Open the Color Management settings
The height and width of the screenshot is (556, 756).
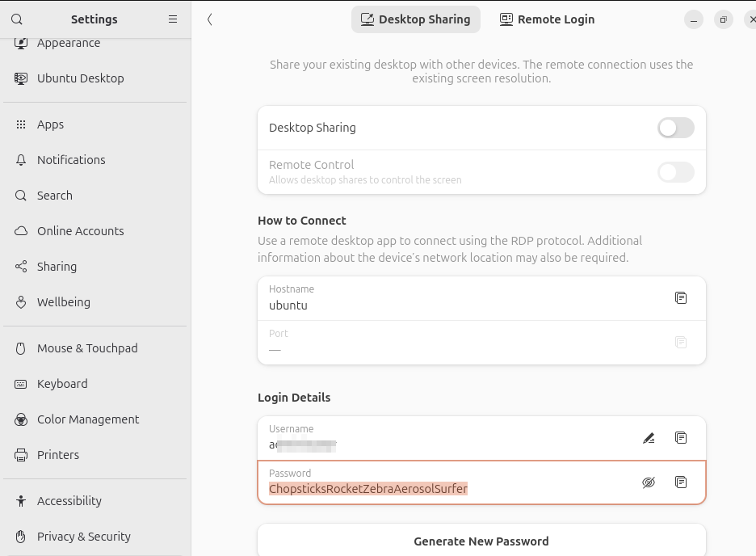point(88,419)
